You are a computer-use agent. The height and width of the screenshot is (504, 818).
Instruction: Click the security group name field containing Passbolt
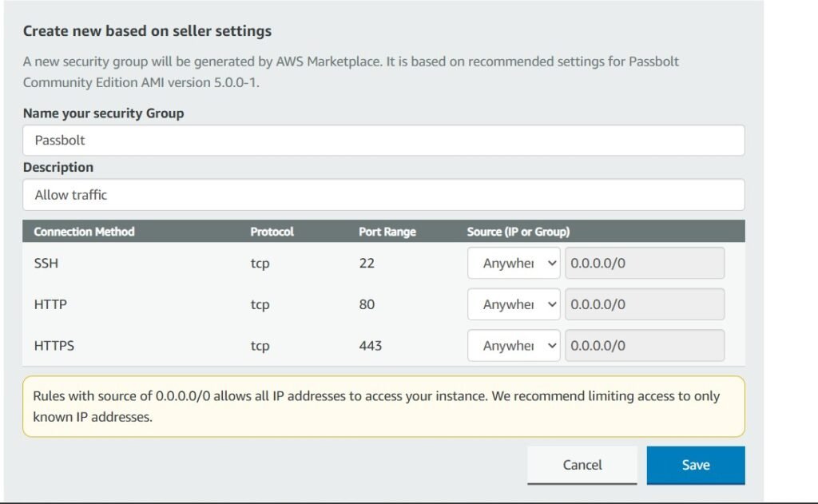point(383,141)
